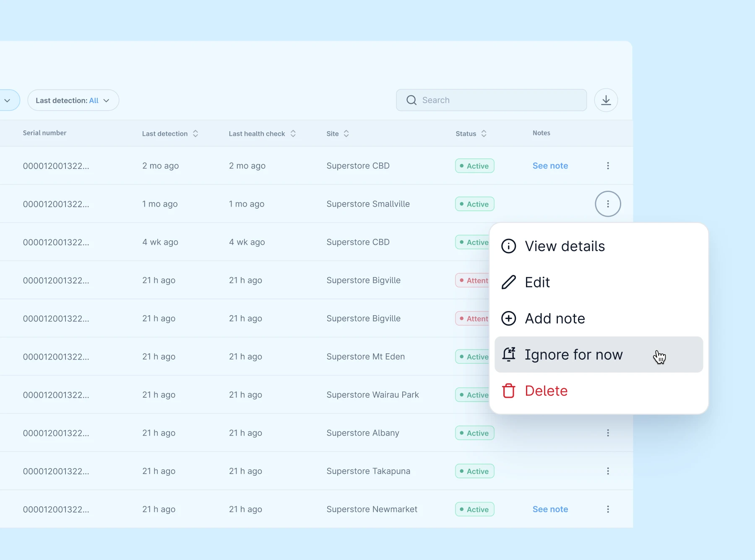Click the plus circle icon beside Add note
755x560 pixels.
(x=509, y=319)
